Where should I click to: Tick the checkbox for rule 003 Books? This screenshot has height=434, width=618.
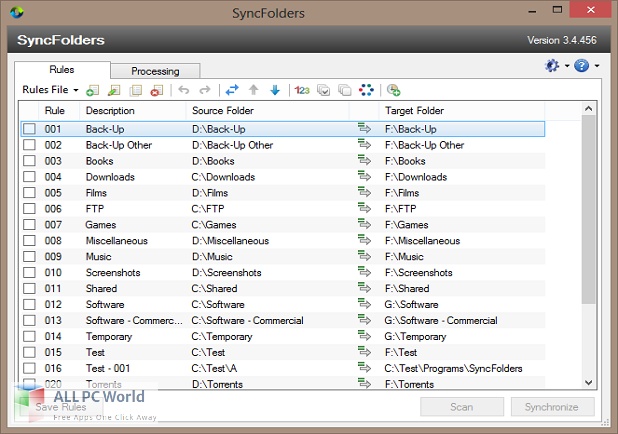point(29,161)
